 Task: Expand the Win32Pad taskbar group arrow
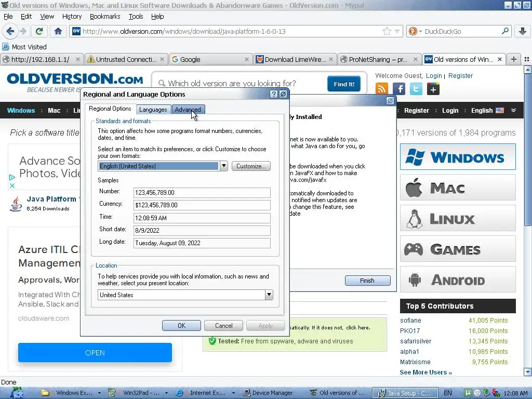pos(167,393)
